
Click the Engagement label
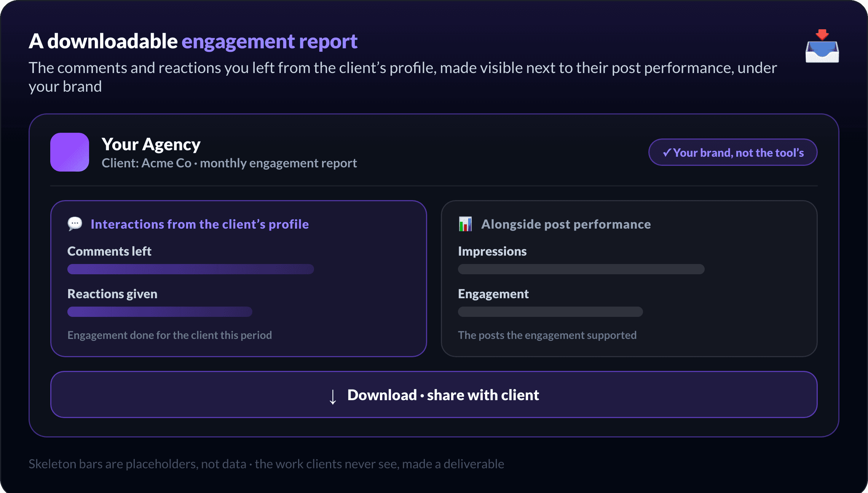[493, 294]
